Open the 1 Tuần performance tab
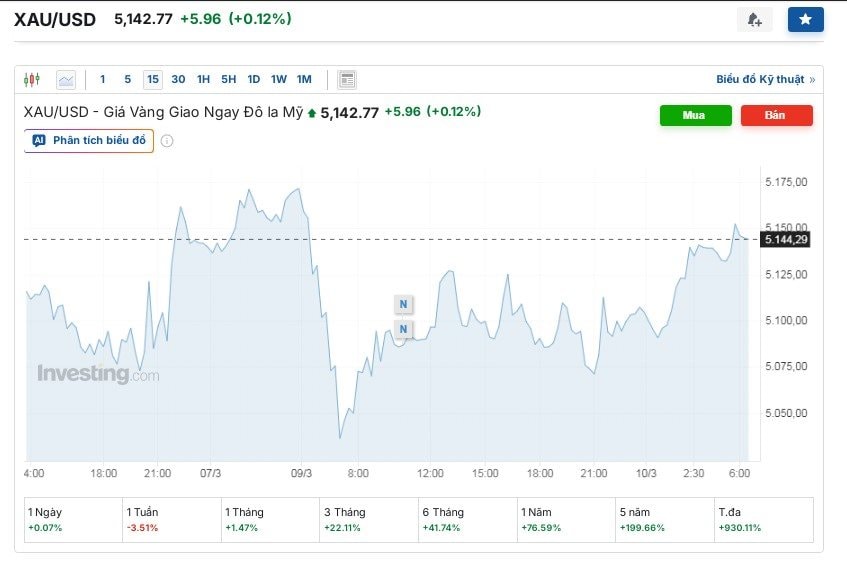847x566 pixels. click(170, 518)
